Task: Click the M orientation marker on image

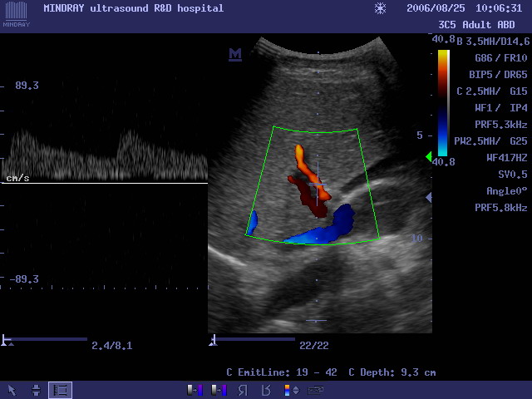Action: pos(235,55)
